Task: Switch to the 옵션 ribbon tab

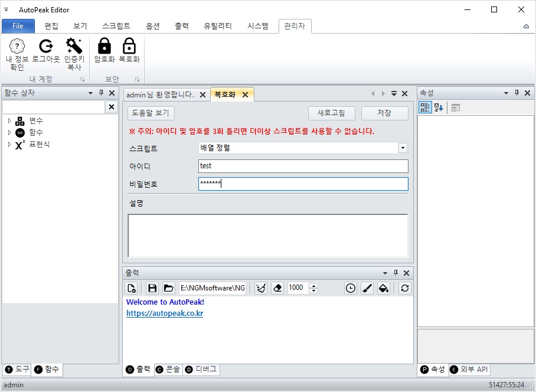Action: pyautogui.click(x=153, y=26)
